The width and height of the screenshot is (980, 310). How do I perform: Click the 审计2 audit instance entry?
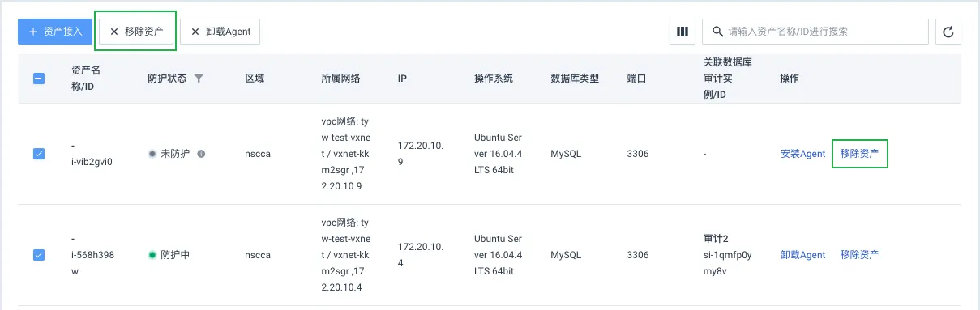717,240
